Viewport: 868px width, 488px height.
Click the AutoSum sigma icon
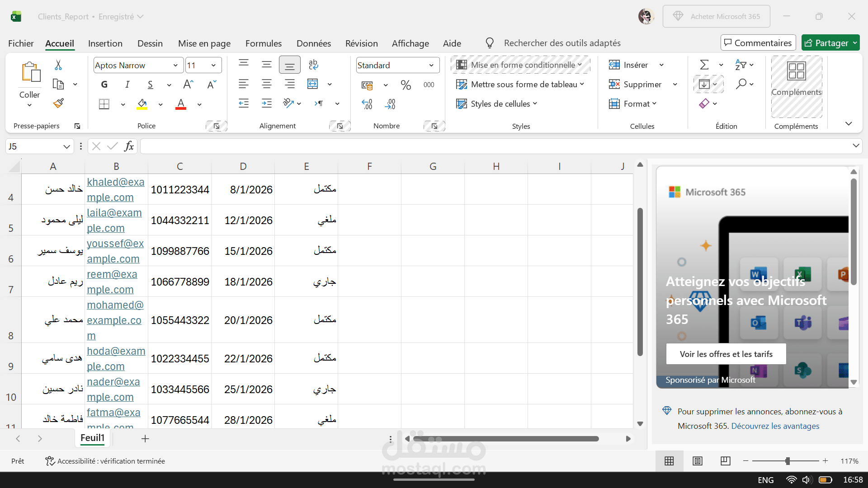point(704,65)
